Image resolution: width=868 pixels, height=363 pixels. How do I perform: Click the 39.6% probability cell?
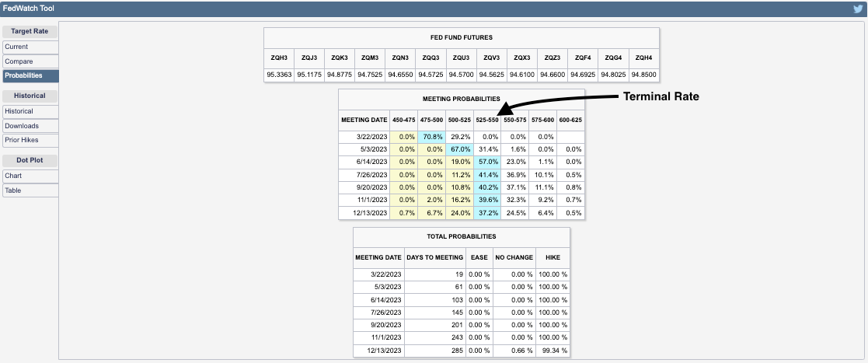coord(487,200)
